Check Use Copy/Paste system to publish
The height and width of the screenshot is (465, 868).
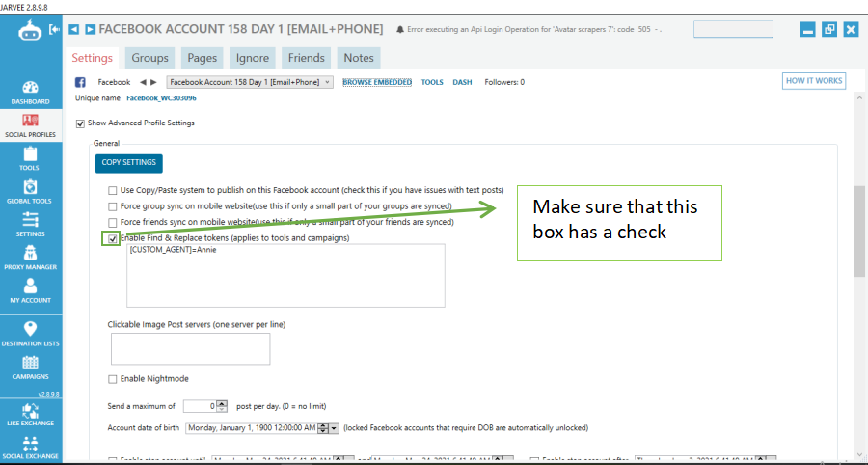[x=113, y=190]
